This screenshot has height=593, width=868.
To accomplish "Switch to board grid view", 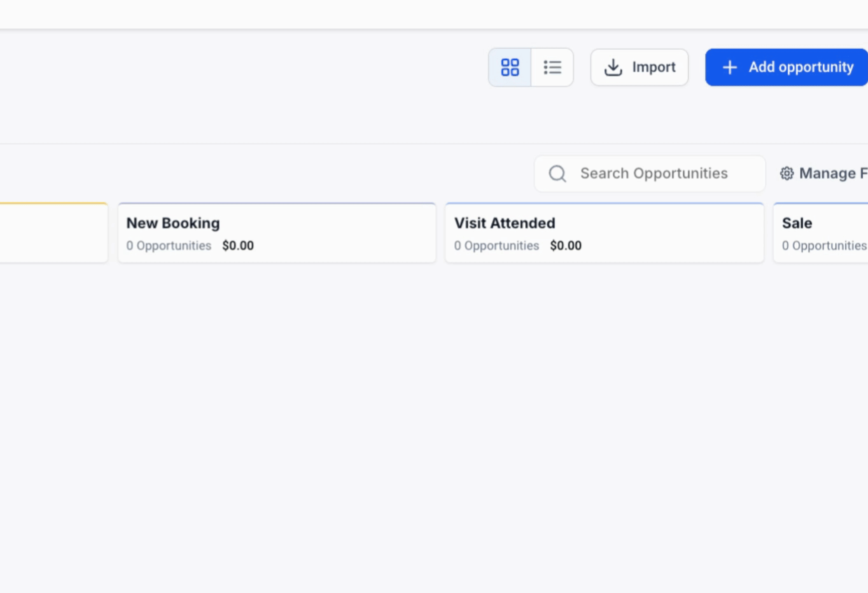I will (510, 67).
